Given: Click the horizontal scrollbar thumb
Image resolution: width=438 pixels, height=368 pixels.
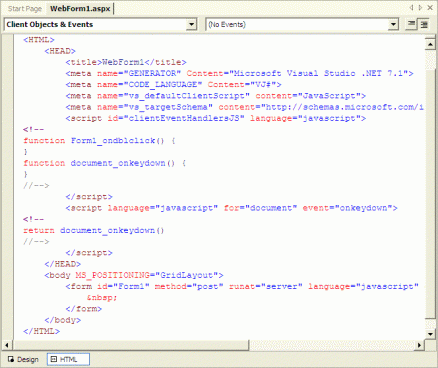Looking at the screenshot, I should pyautogui.click(x=130, y=345).
